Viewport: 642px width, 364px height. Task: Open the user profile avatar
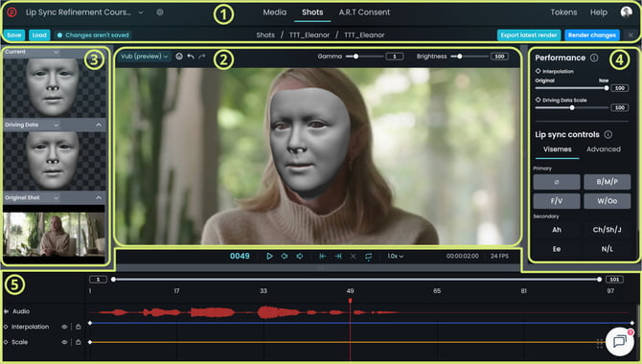tap(626, 12)
